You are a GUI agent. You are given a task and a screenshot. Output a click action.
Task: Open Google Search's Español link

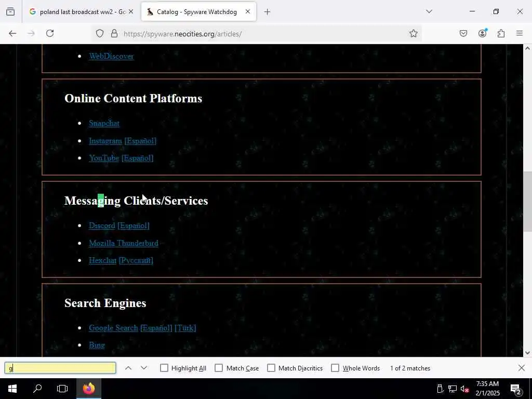point(156,328)
